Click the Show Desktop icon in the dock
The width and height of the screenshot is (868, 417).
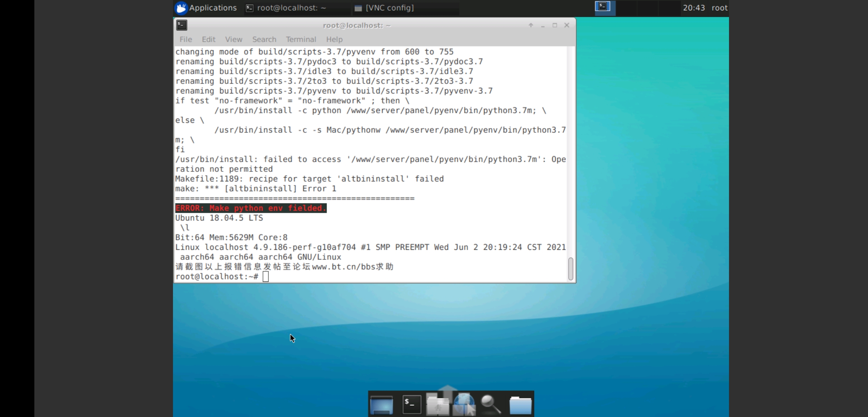point(381,405)
